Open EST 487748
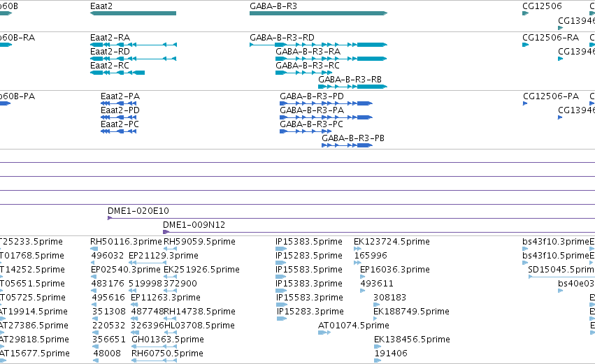The height and width of the screenshot is (364, 595). [x=148, y=312]
